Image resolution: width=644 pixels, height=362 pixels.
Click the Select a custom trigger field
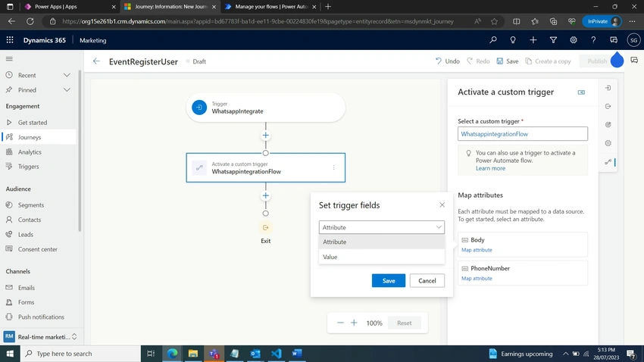(523, 134)
